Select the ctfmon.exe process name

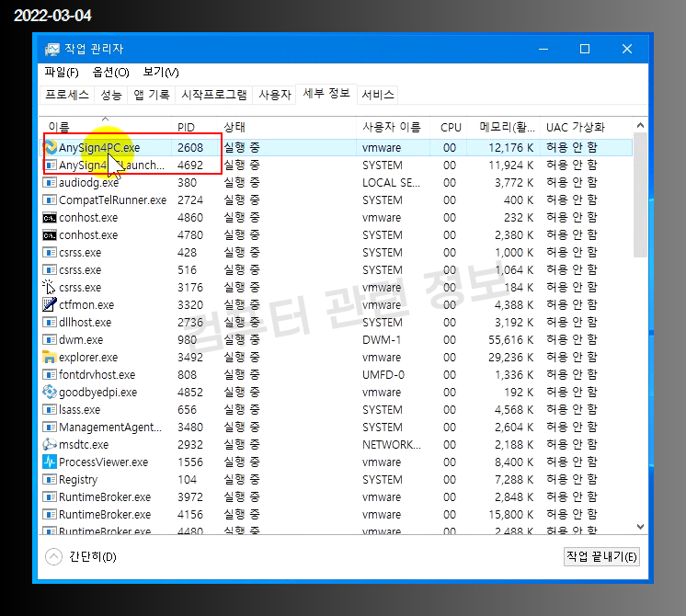[86, 305]
